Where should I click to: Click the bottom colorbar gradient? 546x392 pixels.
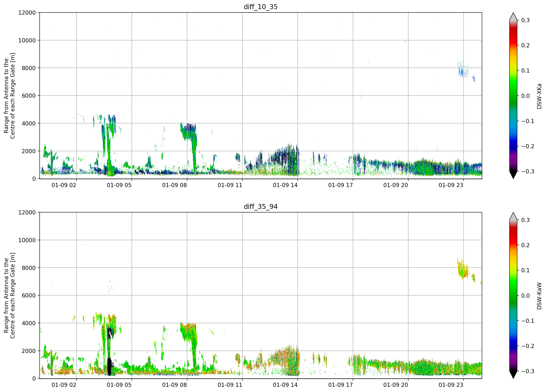(513, 295)
